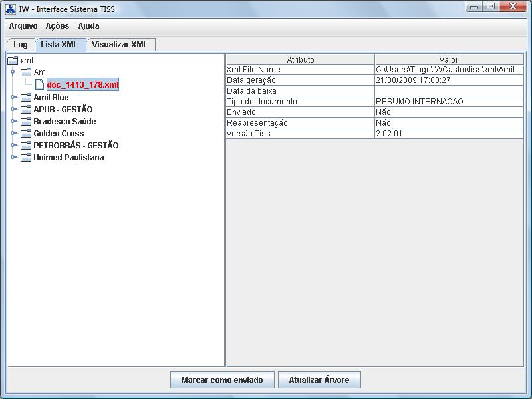Click the Versão Tiss attribute cell
The image size is (532, 399).
tap(301, 134)
